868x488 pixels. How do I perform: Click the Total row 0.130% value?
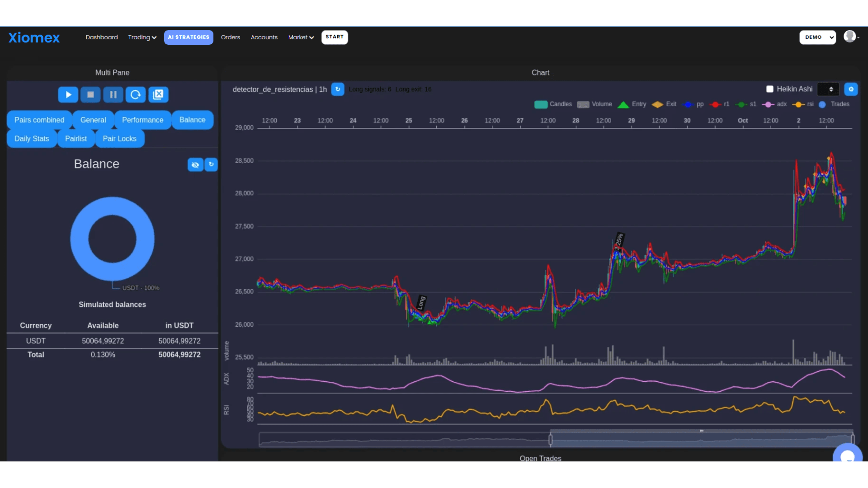[103, 355]
